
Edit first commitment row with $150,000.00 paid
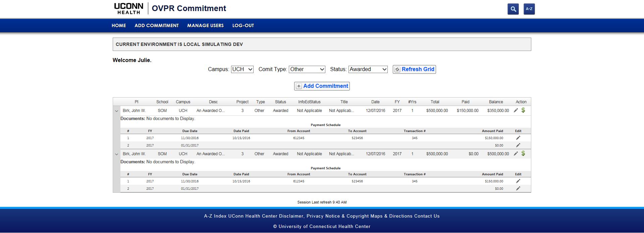coord(516,110)
